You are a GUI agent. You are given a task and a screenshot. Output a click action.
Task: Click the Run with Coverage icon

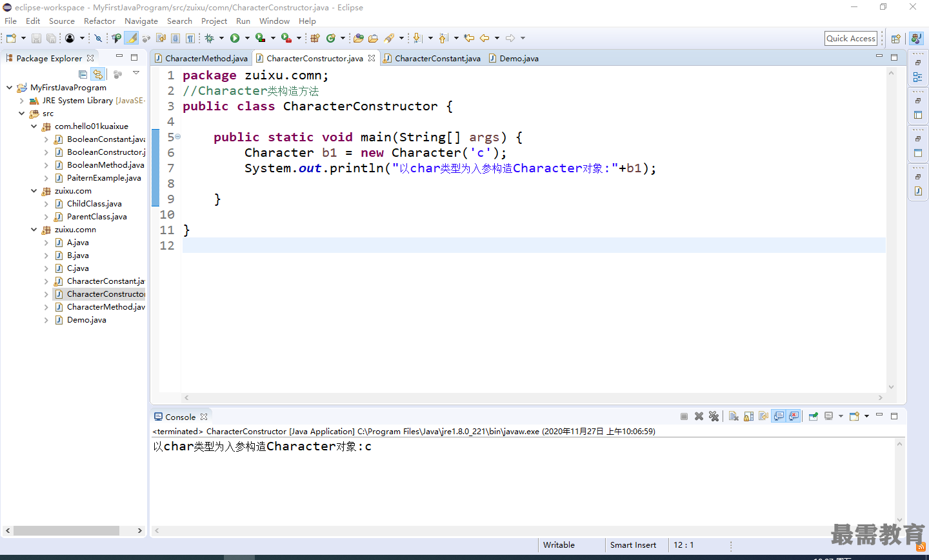click(260, 39)
